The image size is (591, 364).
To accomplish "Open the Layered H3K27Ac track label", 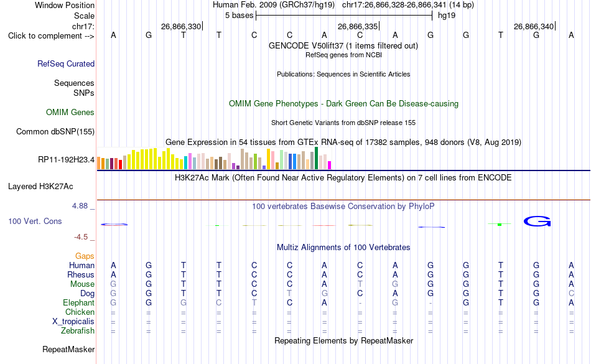I will tap(40, 187).
